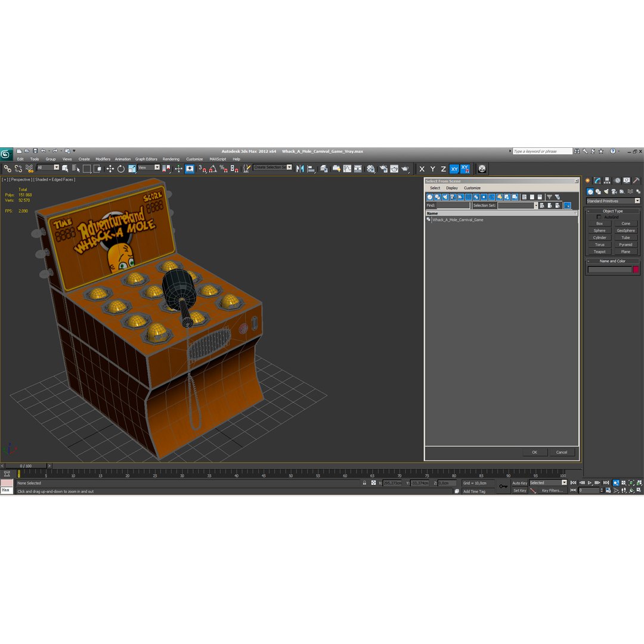Open the Display menu in Select From Scene
This screenshot has width=644, height=644.
(x=452, y=188)
